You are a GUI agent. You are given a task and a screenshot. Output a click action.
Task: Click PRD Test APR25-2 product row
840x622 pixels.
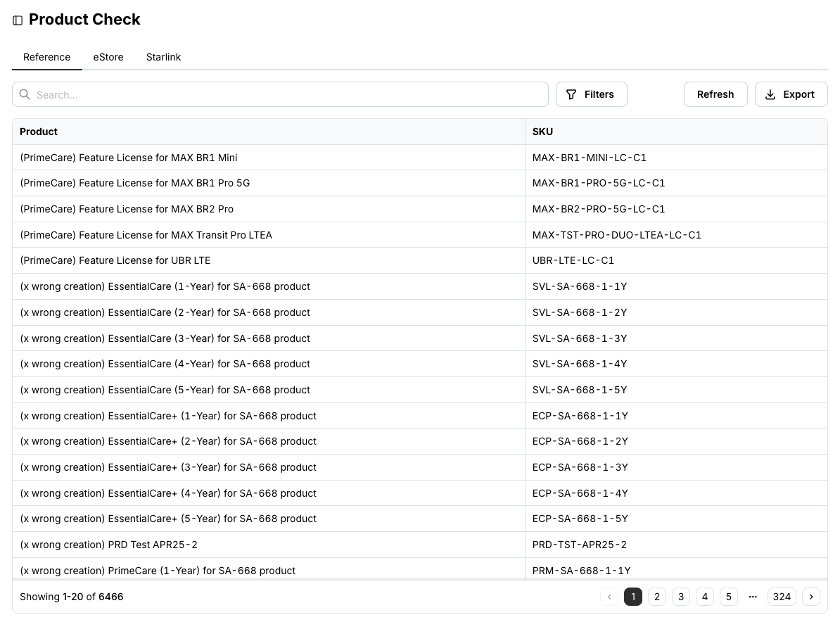click(x=420, y=545)
